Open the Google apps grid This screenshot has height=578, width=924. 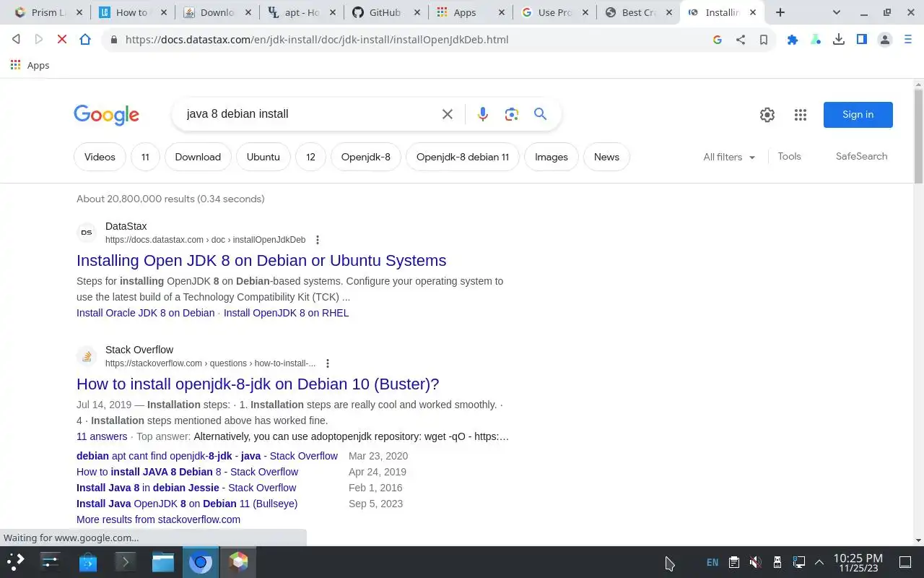click(801, 115)
